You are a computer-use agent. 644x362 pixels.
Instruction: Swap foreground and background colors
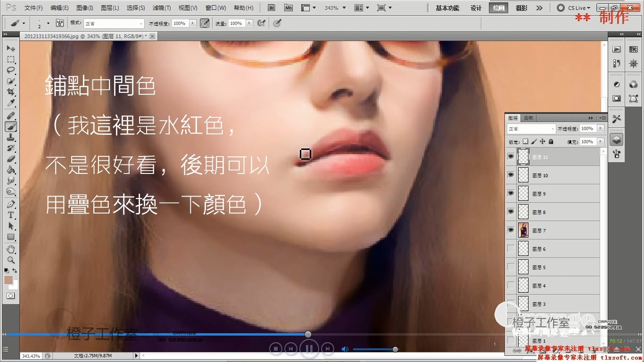coord(15,271)
